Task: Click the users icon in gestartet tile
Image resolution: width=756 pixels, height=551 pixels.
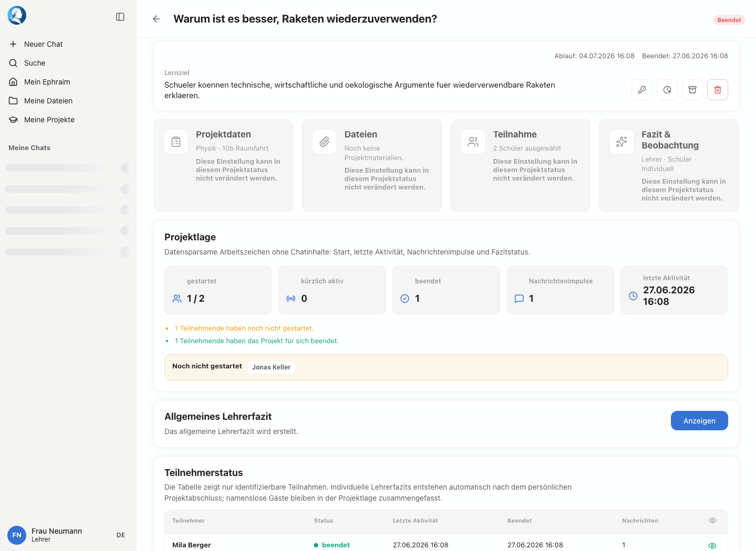Action: [x=177, y=299]
